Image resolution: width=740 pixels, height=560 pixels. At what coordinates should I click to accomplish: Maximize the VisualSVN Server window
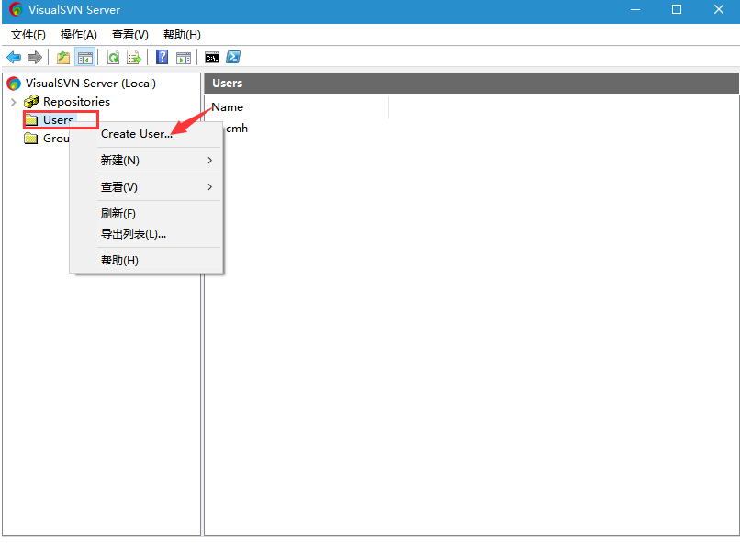tap(677, 9)
